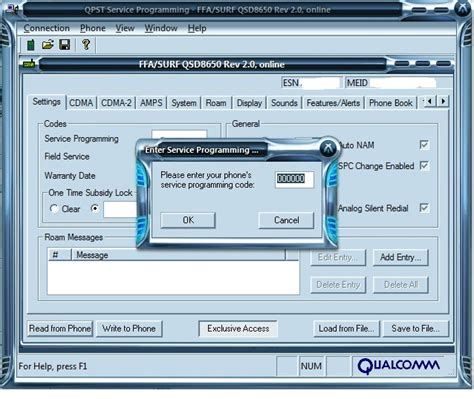Click the Qualcomm logo in status bar
Screen dimensions: 474x399
click(399, 366)
